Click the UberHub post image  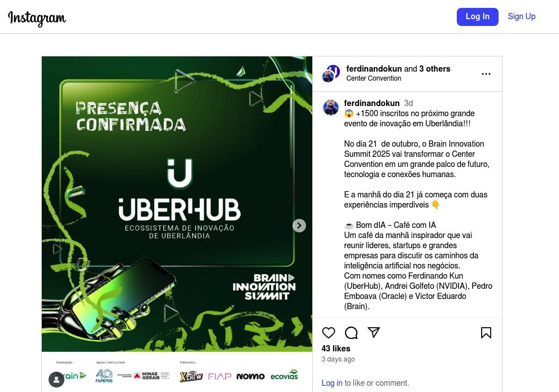pos(177,204)
